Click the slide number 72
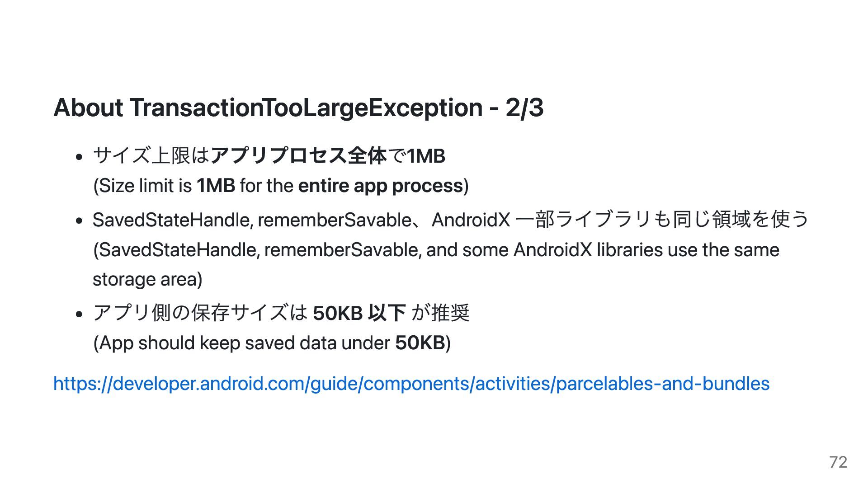This screenshot has height=488, width=868. pyautogui.click(x=838, y=462)
